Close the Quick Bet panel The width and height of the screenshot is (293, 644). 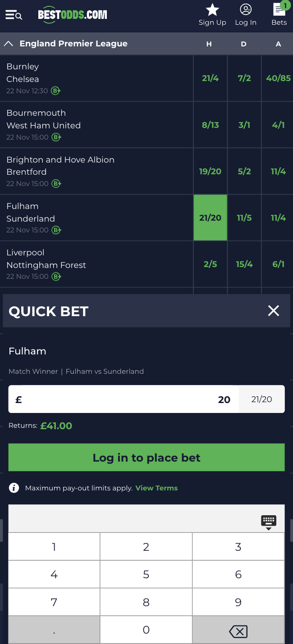(274, 311)
